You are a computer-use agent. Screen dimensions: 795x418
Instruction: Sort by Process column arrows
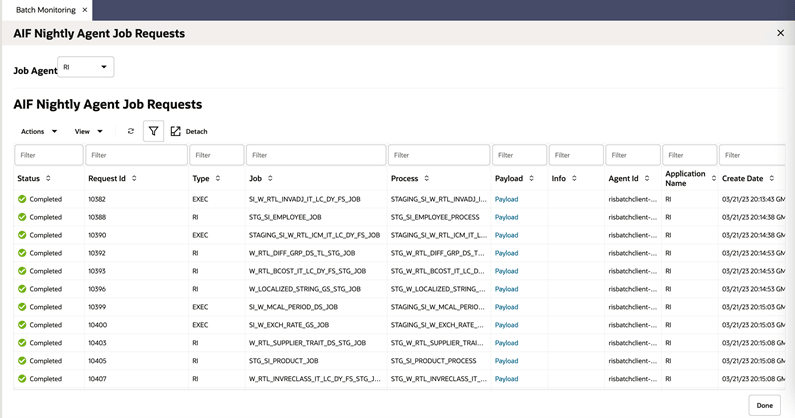[426, 179]
